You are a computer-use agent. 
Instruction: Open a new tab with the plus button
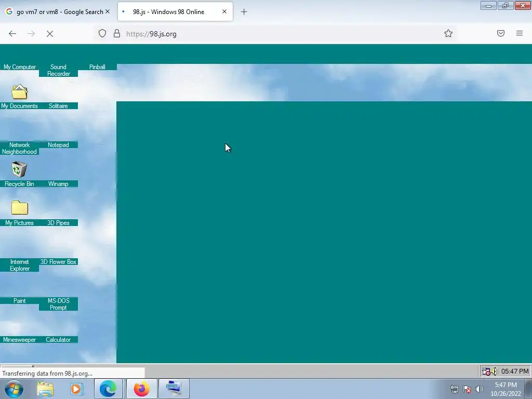tap(244, 12)
